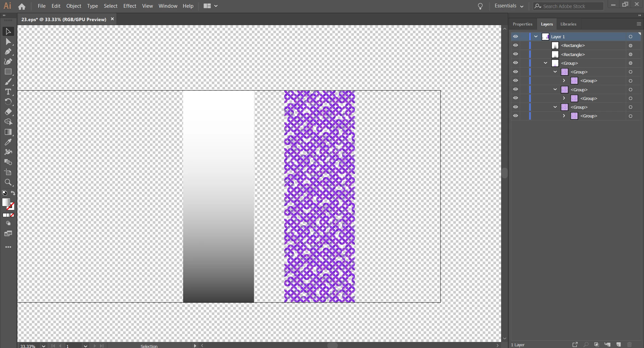Collapse Layer 1 in Layers panel
Image resolution: width=644 pixels, height=348 pixels.
[x=536, y=37]
